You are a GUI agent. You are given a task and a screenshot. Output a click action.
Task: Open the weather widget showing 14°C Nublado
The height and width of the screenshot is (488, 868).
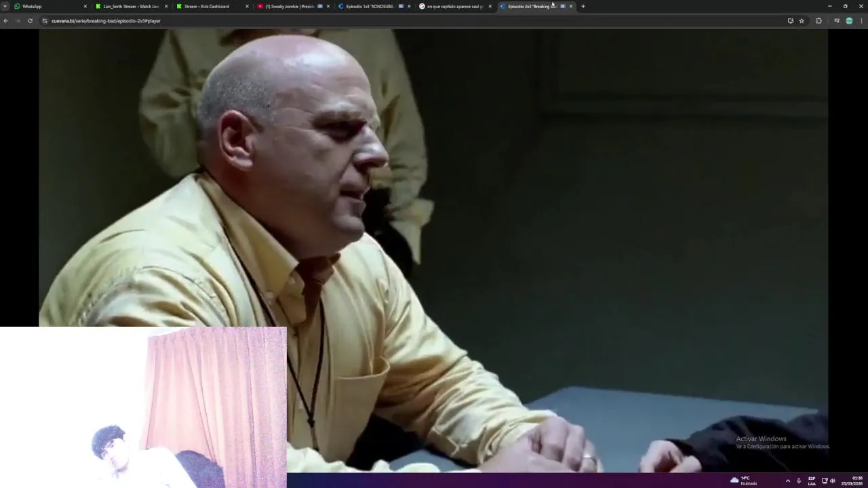pos(744,481)
